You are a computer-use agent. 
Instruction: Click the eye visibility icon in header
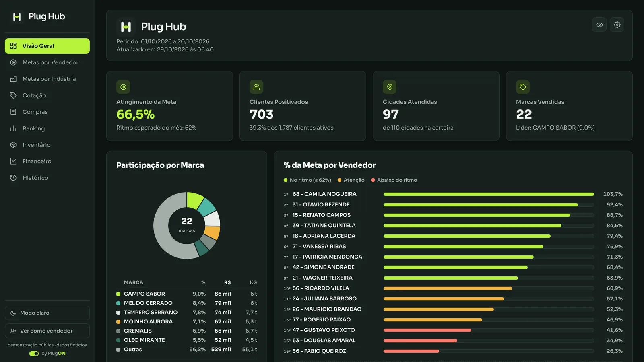pos(599,25)
